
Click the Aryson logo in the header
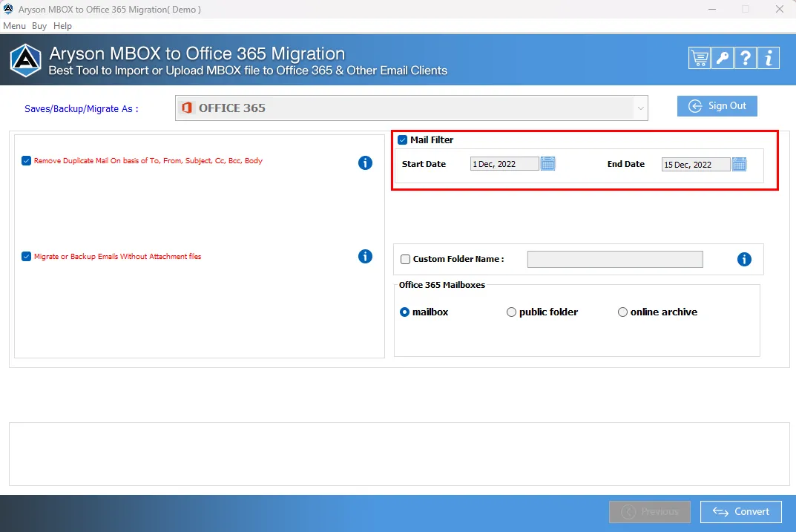click(x=25, y=60)
